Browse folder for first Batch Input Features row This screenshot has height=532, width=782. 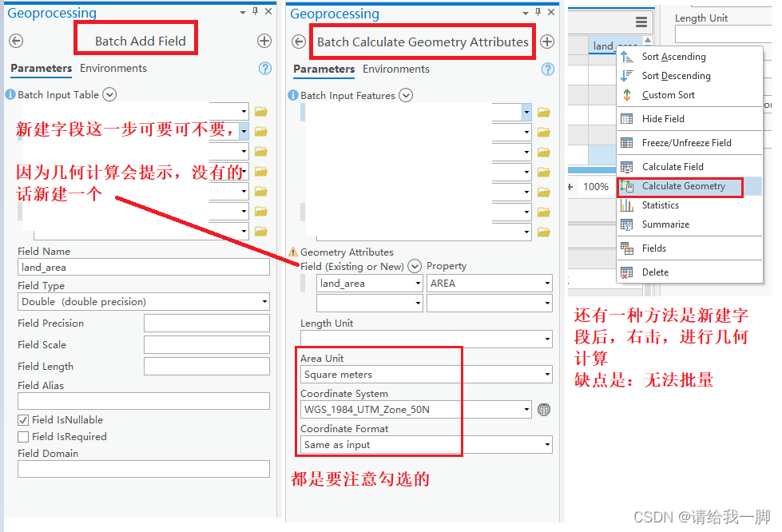pos(544,113)
